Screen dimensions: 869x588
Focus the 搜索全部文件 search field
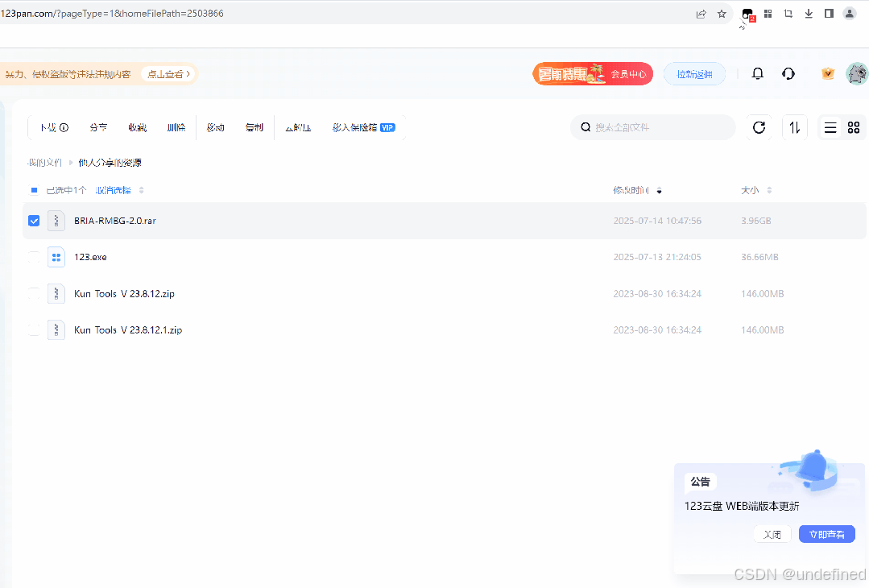coord(653,127)
